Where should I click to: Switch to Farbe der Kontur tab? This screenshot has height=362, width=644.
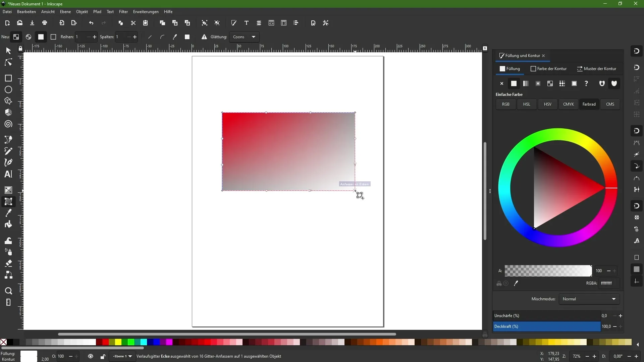549,69
